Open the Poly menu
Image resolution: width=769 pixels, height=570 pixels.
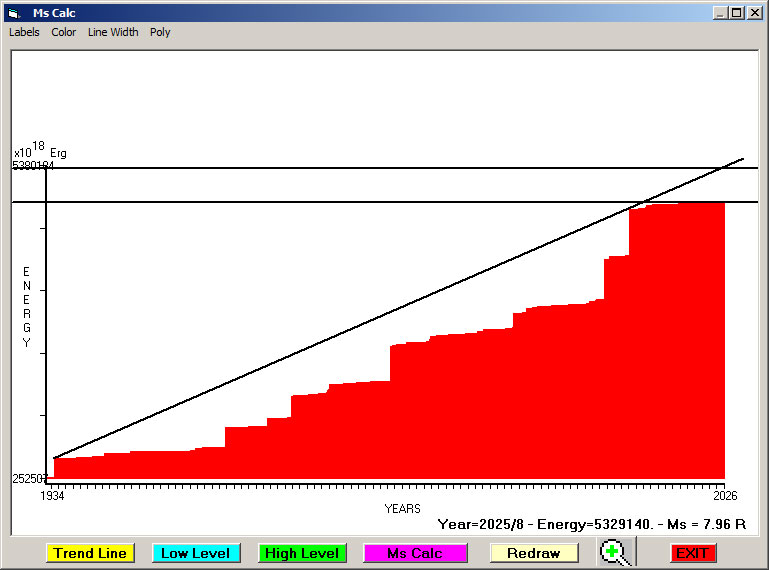point(160,32)
